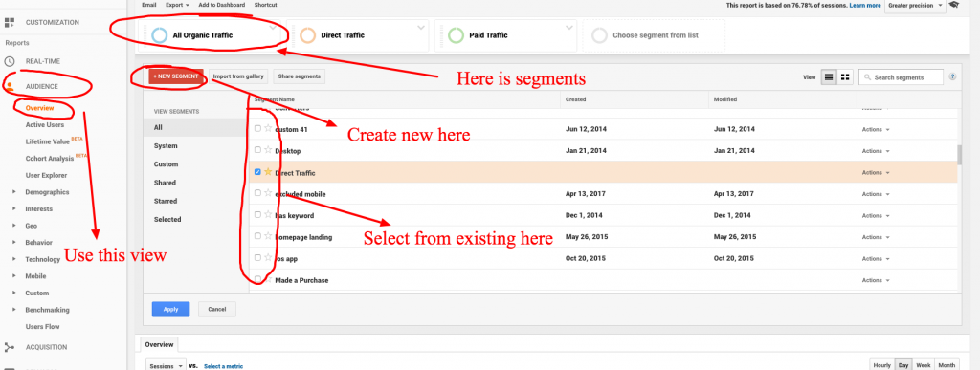Image resolution: width=980 pixels, height=370 pixels.
Task: Uncheck the Direct Traffic segment checkbox
Action: [x=257, y=171]
